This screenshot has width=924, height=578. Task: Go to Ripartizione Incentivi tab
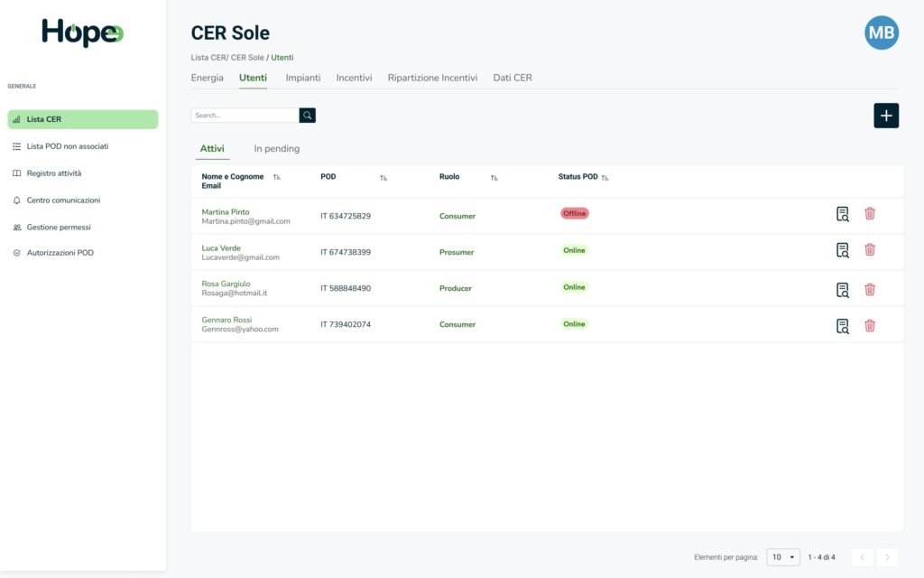tap(432, 78)
